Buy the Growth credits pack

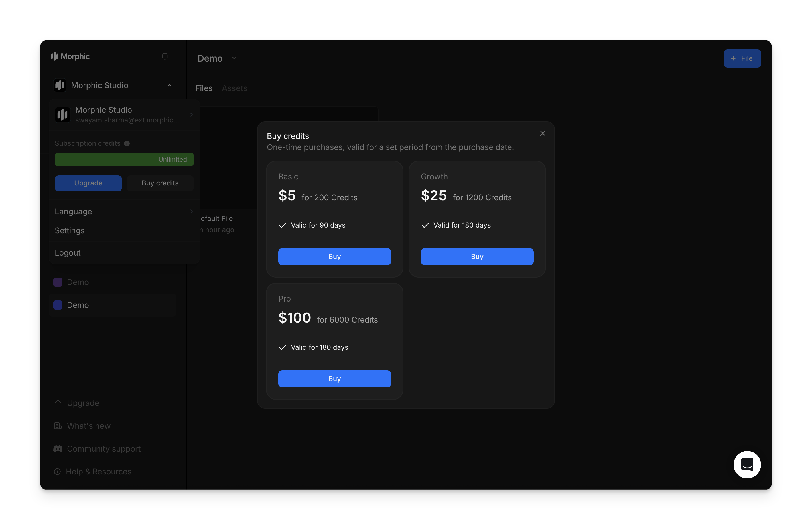tap(477, 256)
